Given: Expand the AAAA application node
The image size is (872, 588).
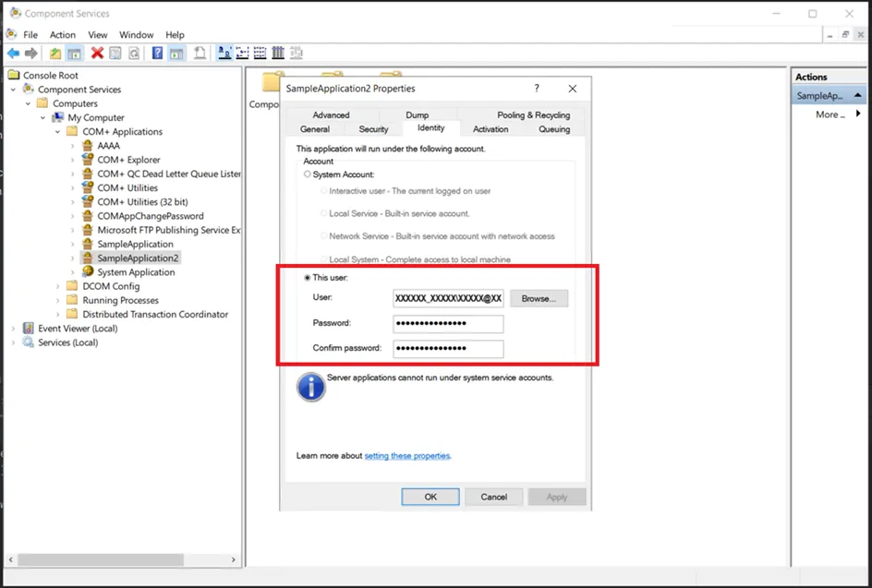Looking at the screenshot, I should 72,146.
